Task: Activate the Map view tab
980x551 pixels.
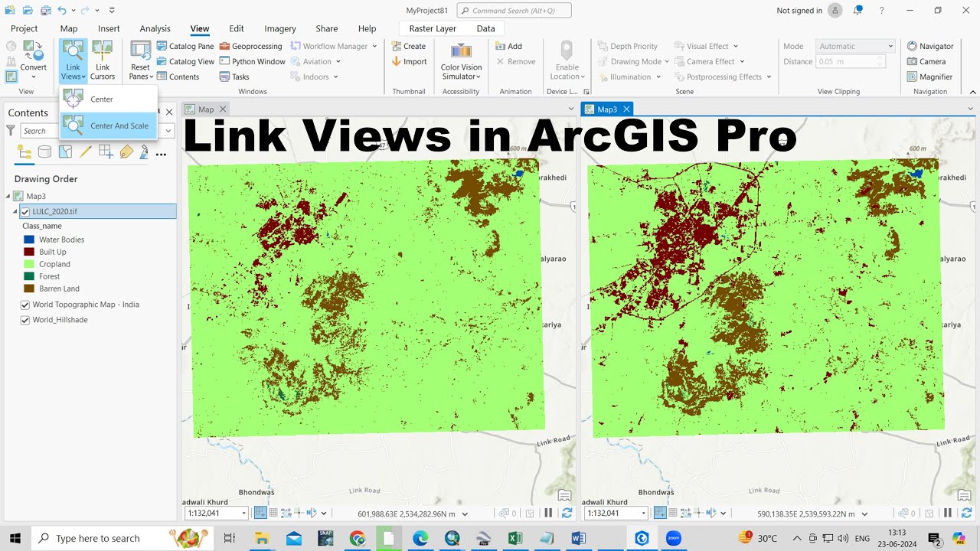Action: [x=206, y=109]
